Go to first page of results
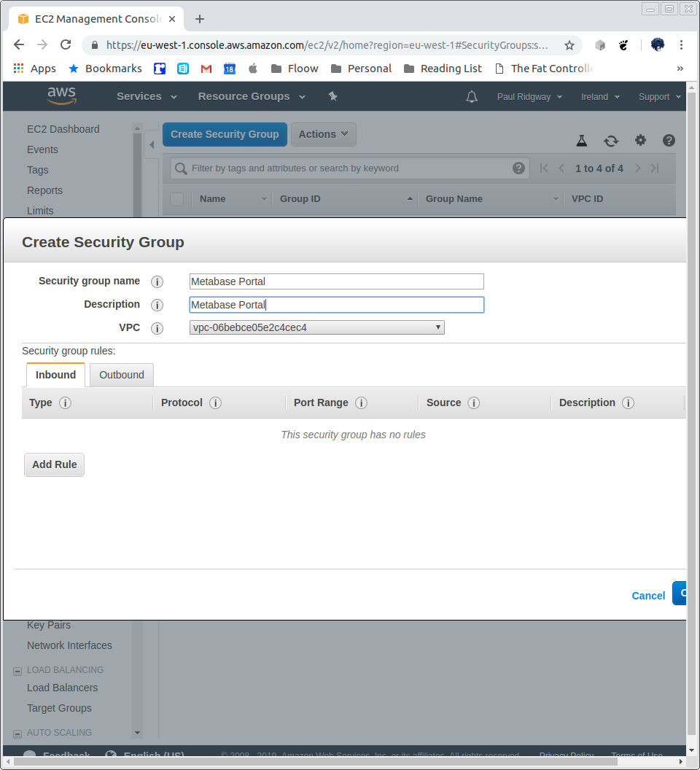This screenshot has width=700, height=770. (544, 168)
